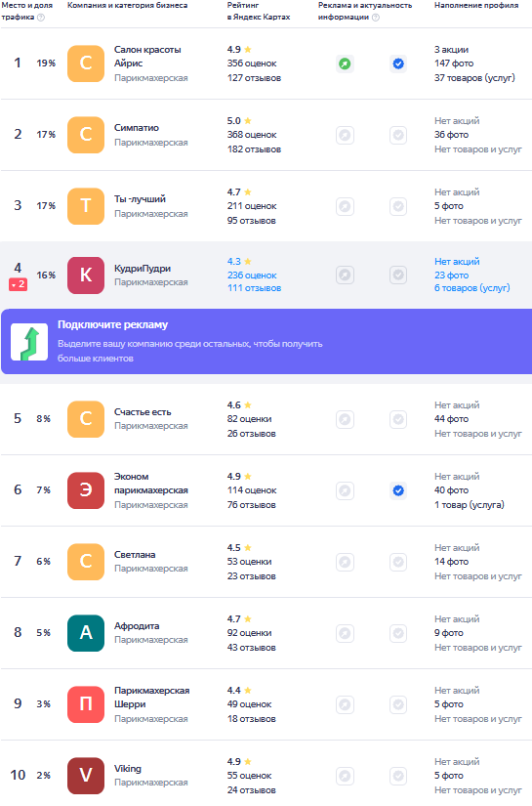Open the КудриПудри company name

pyautogui.click(x=143, y=269)
